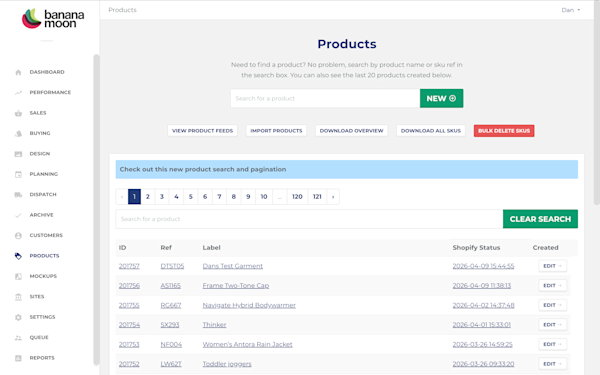The width and height of the screenshot is (600, 375).
Task: Click the Mockups image icon
Action: [x=18, y=276]
